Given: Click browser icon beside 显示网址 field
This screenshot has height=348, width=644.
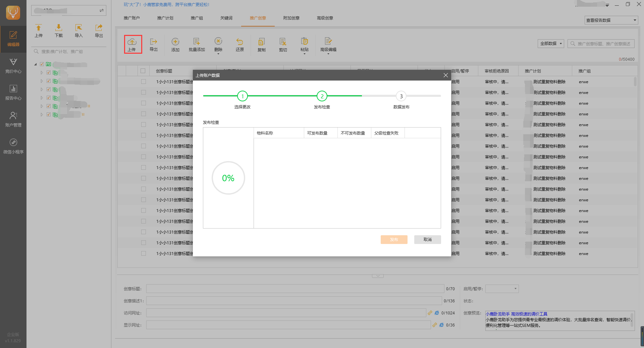Looking at the screenshot, I should click(x=441, y=325).
